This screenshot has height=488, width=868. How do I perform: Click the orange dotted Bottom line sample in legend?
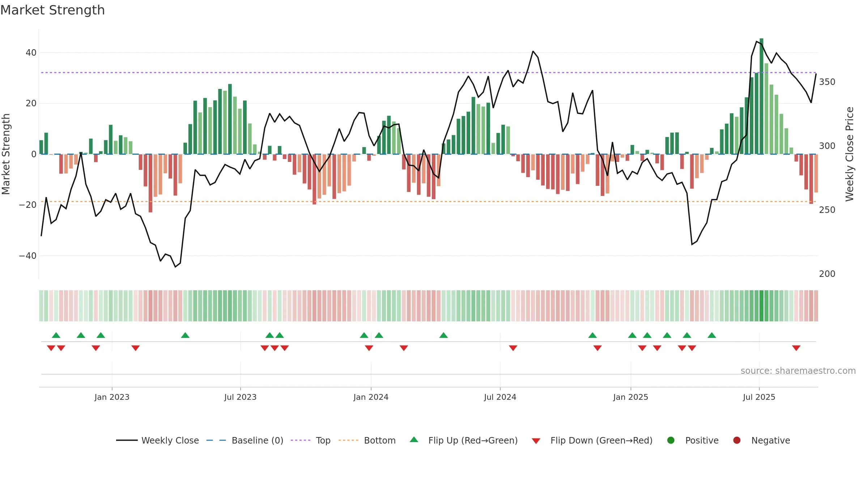pos(349,440)
